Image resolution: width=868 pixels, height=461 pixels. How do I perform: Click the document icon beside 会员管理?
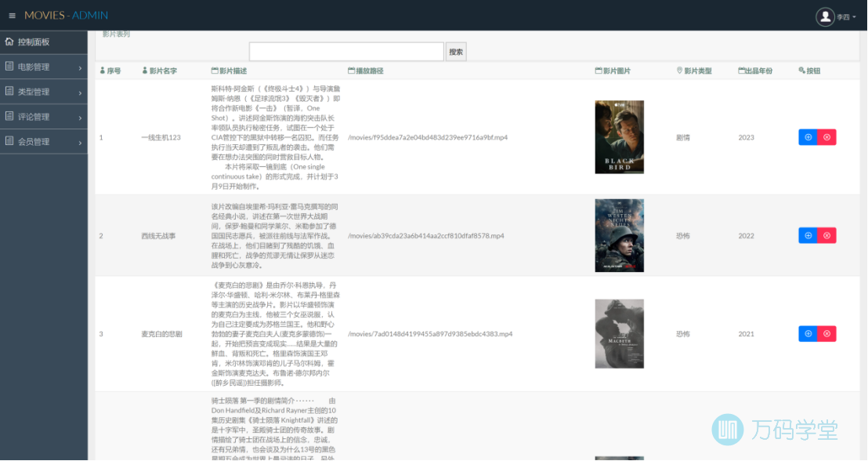coord(9,141)
